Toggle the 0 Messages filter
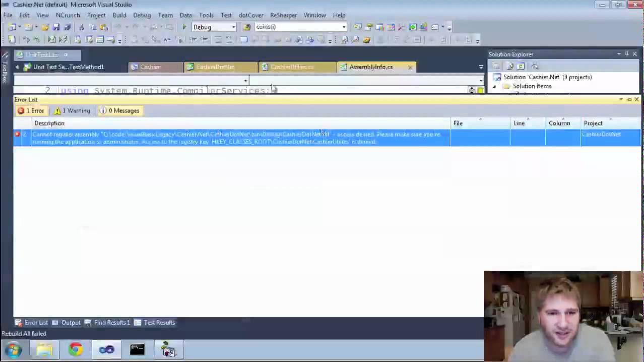 pos(119,110)
